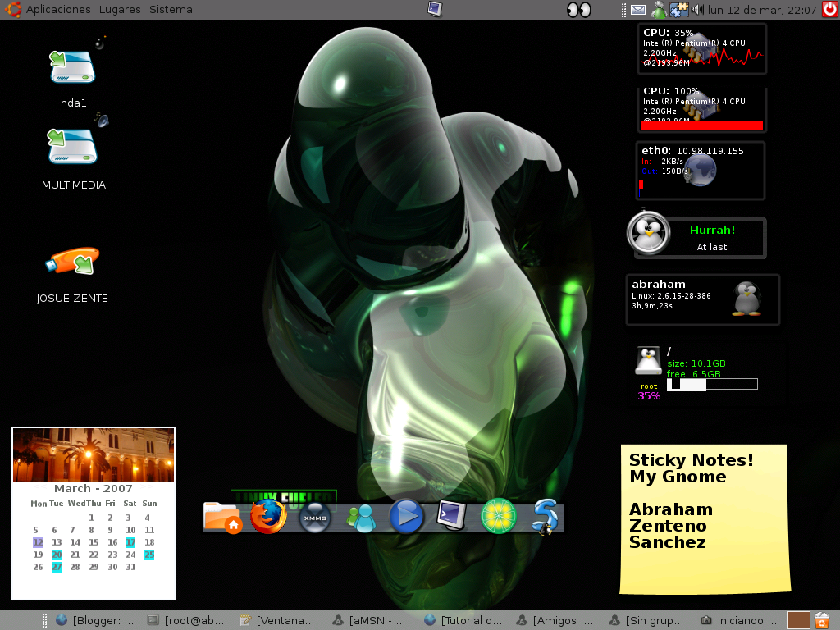840x630 pixels.
Task: Click the red power button in top panel
Action: (x=830, y=9)
